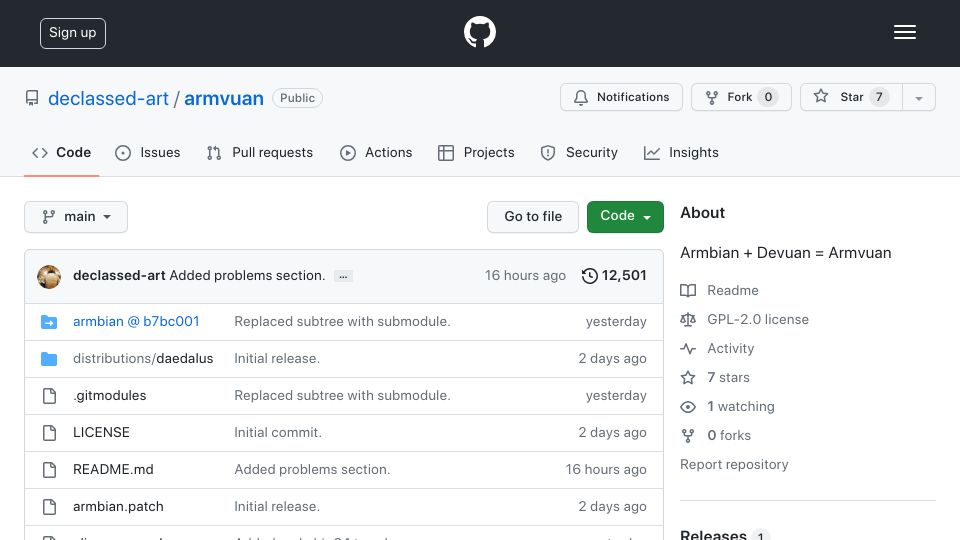Open the LICENSE file
Viewport: 960px width, 540px height.
tap(101, 433)
